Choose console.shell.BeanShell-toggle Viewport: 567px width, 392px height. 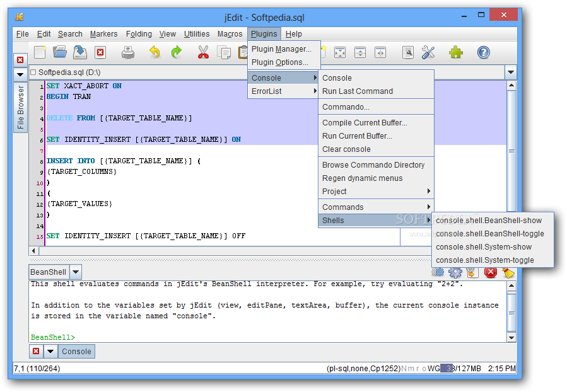[493, 234]
